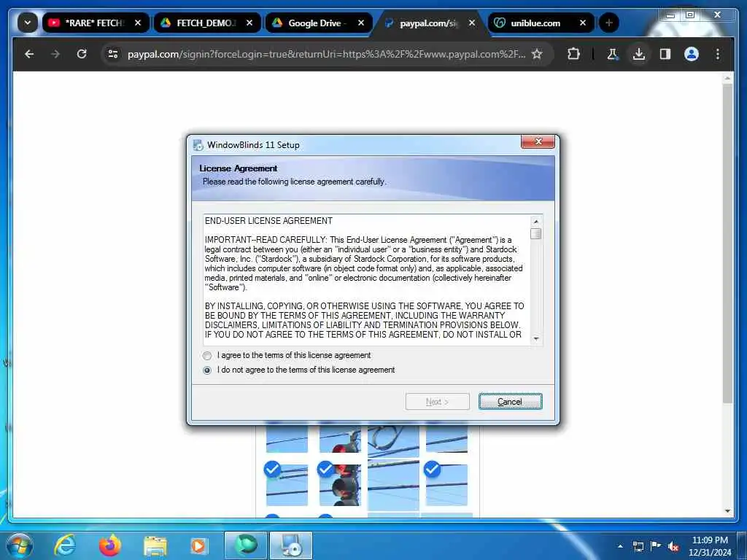The height and width of the screenshot is (560, 747).
Task: Click the paypal.com address bar
Action: [x=326, y=54]
